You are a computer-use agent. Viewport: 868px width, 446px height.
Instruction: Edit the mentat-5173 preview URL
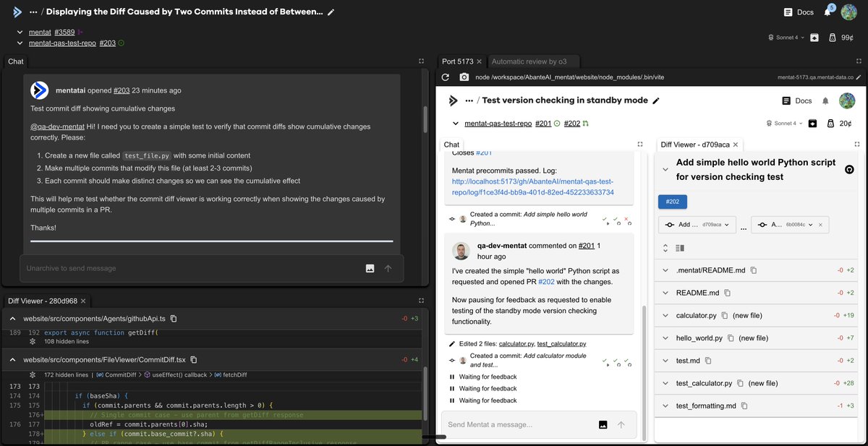pyautogui.click(x=859, y=77)
